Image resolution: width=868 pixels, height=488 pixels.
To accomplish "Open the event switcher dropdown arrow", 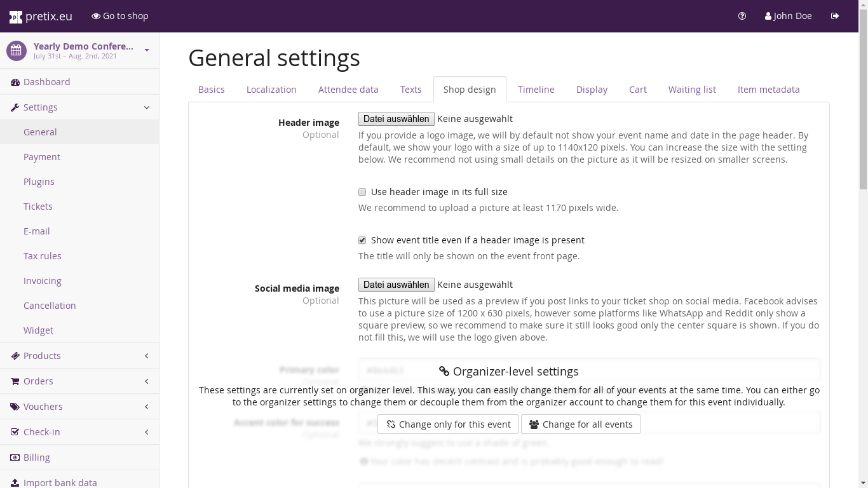I will [x=147, y=50].
